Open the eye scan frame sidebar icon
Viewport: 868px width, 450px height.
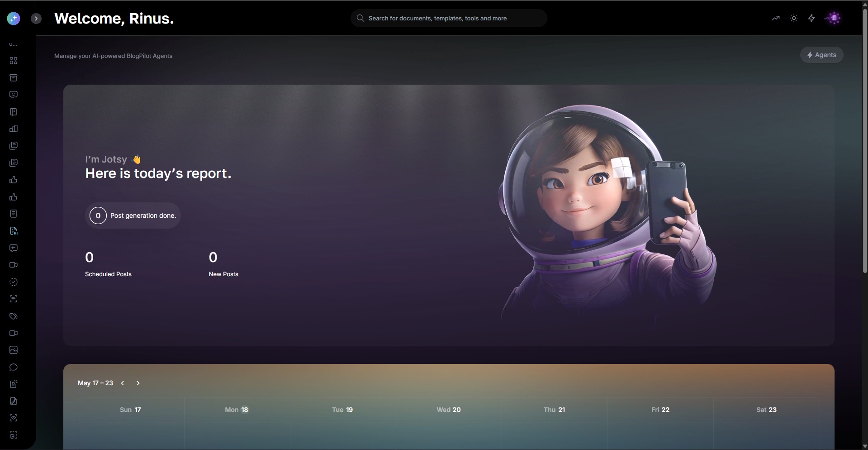coord(14,418)
